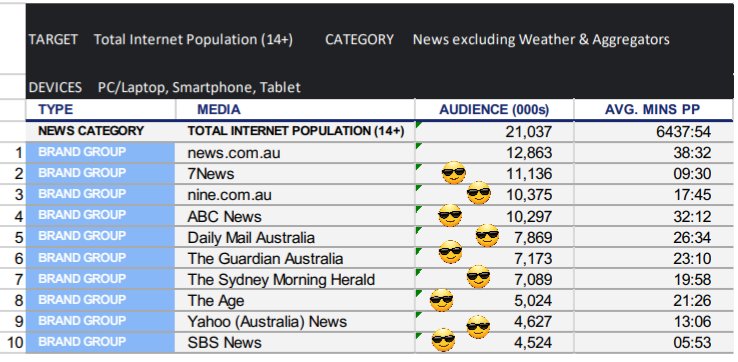Viewport: 738px width, 362px height.
Task: Select the average minutes value 6437:54
Action: pyautogui.click(x=683, y=132)
